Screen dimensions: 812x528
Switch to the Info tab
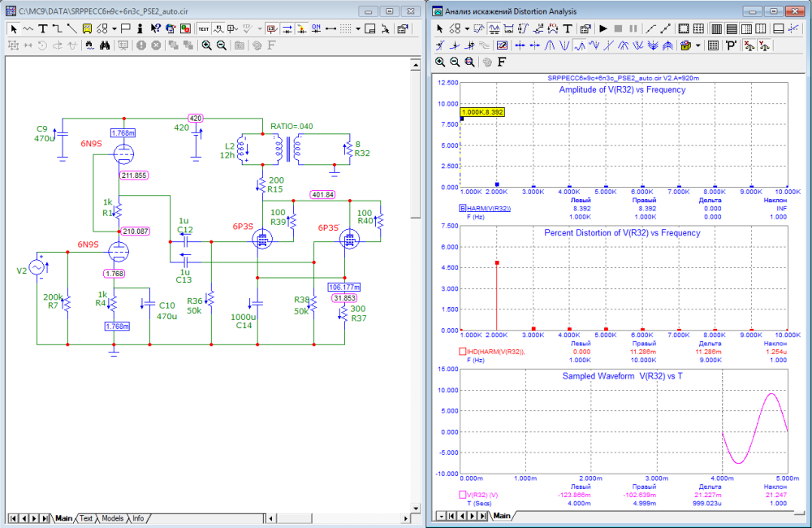click(139, 518)
